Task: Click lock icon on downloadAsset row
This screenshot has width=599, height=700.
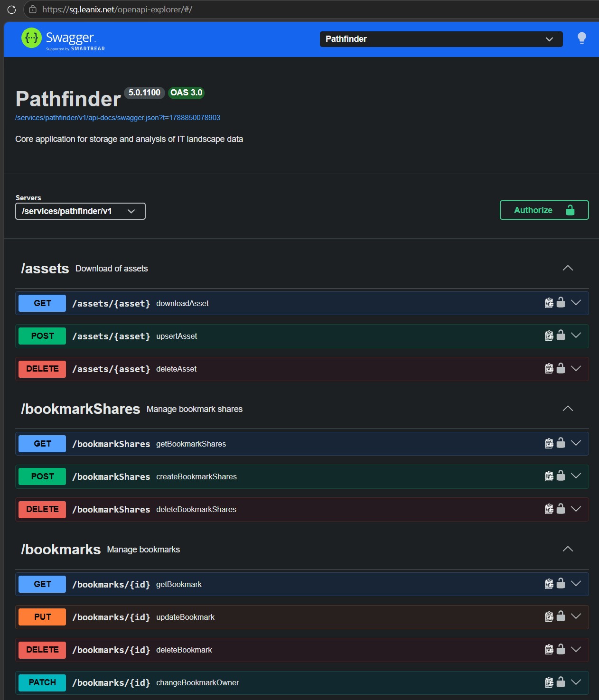Action: pos(561,302)
